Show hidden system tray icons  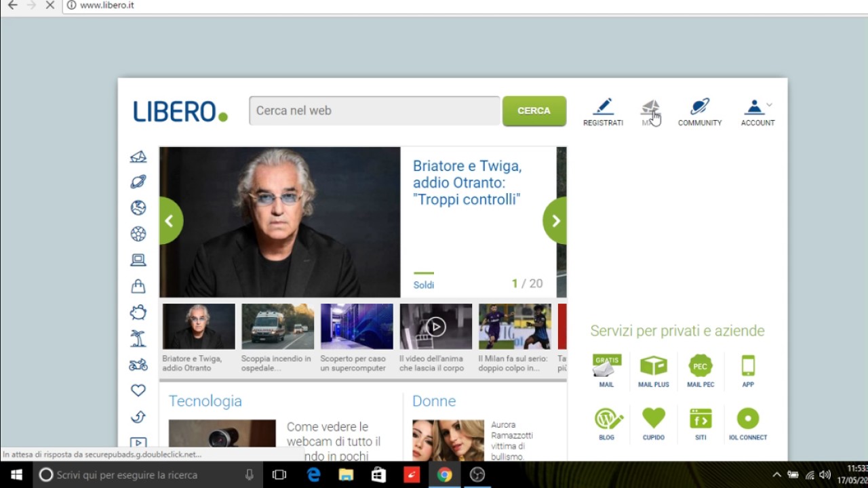coord(776,475)
